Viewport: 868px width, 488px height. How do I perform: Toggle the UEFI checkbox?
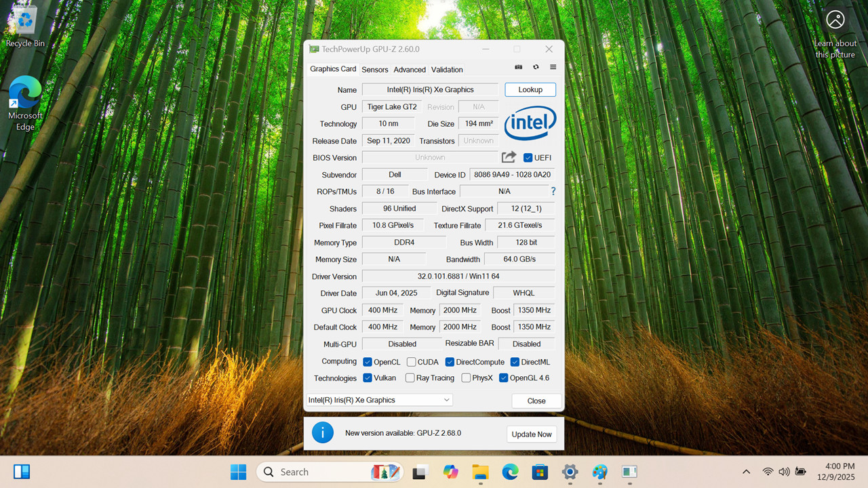(x=528, y=158)
